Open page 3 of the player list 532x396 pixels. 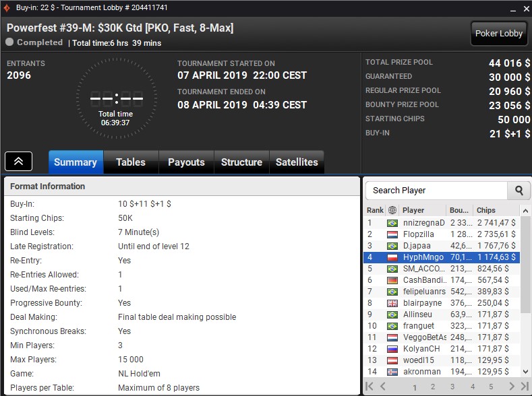point(452,387)
